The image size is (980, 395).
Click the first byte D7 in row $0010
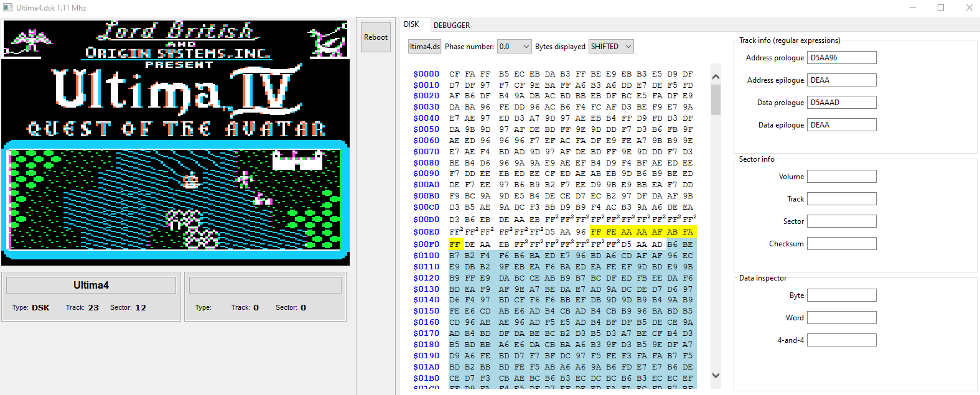455,85
